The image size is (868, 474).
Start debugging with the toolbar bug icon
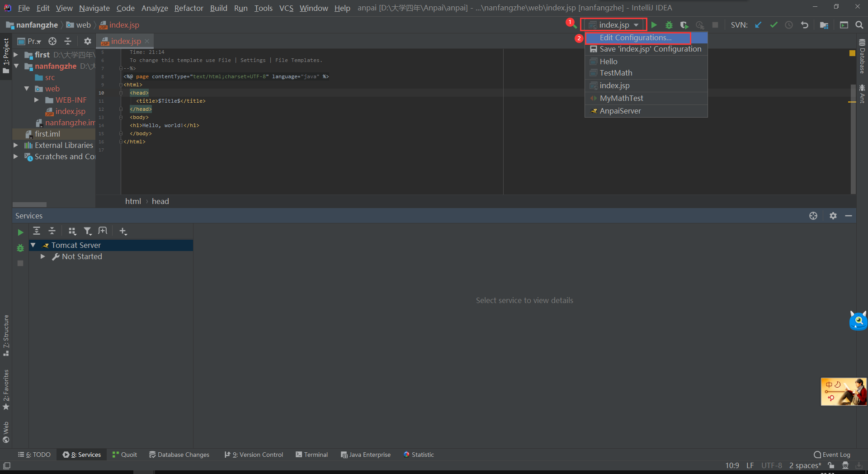coord(669,25)
